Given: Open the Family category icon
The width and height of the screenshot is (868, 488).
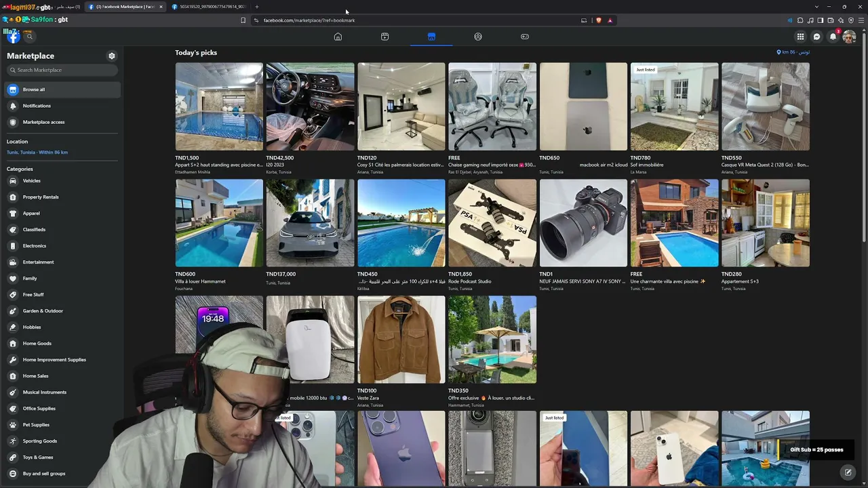Looking at the screenshot, I should (x=12, y=279).
